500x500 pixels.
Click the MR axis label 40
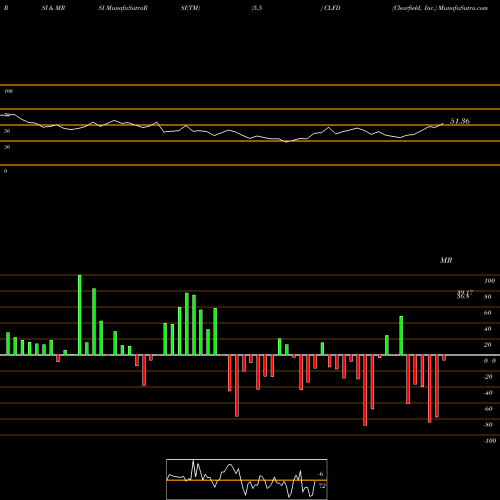coord(488,329)
